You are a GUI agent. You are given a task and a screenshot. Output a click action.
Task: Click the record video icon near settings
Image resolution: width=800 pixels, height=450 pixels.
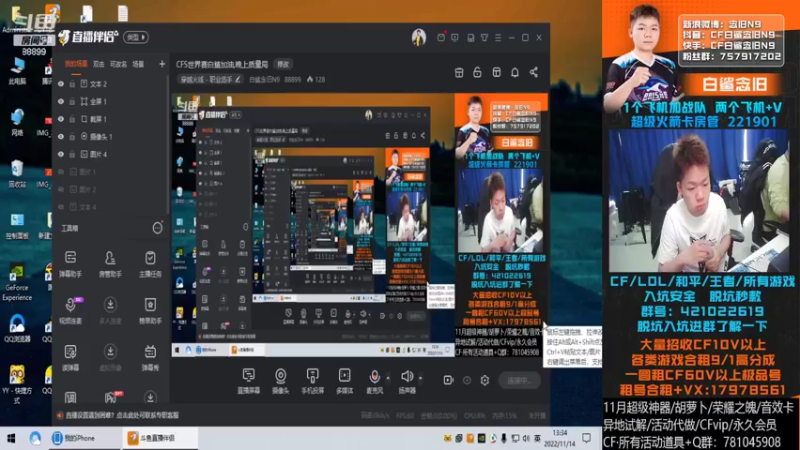[x=448, y=380]
